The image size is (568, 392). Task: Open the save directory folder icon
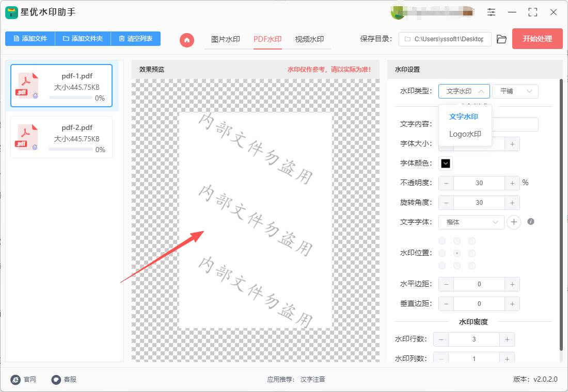click(x=501, y=39)
